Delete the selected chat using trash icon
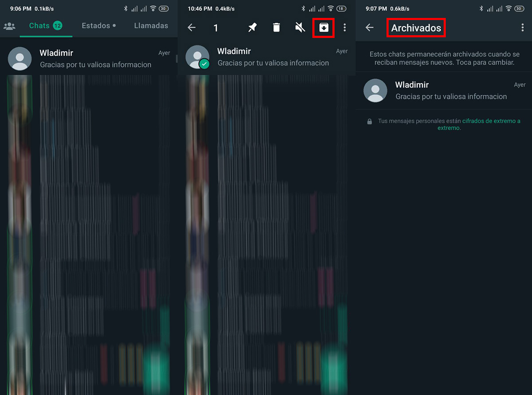 (x=276, y=28)
